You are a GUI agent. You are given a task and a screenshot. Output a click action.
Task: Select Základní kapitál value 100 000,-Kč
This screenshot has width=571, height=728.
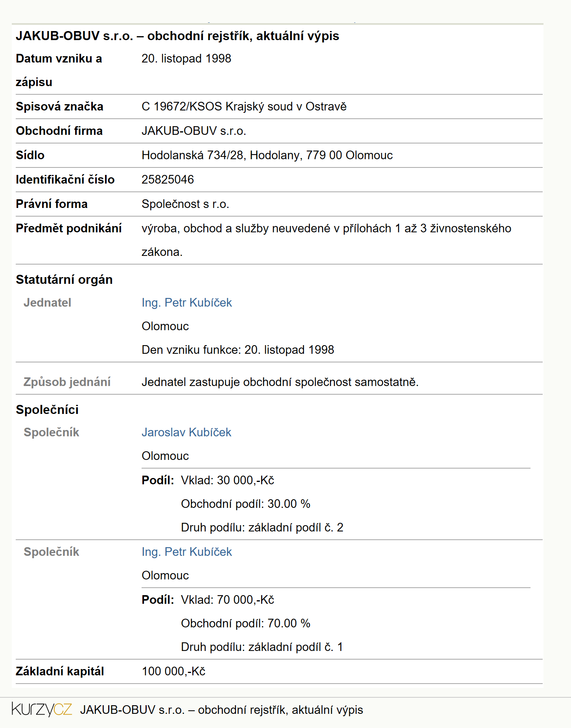[x=173, y=671]
